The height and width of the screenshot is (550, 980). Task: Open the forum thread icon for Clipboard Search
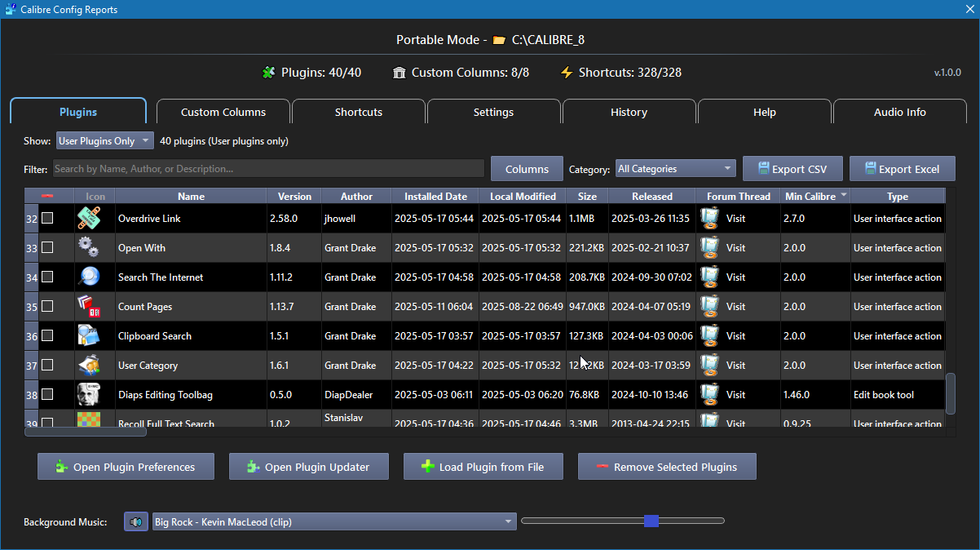(x=710, y=336)
